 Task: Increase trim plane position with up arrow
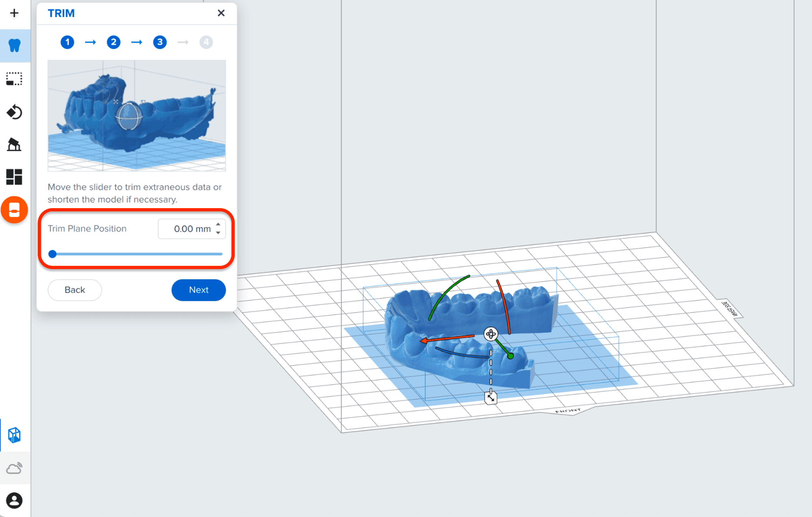(218, 224)
